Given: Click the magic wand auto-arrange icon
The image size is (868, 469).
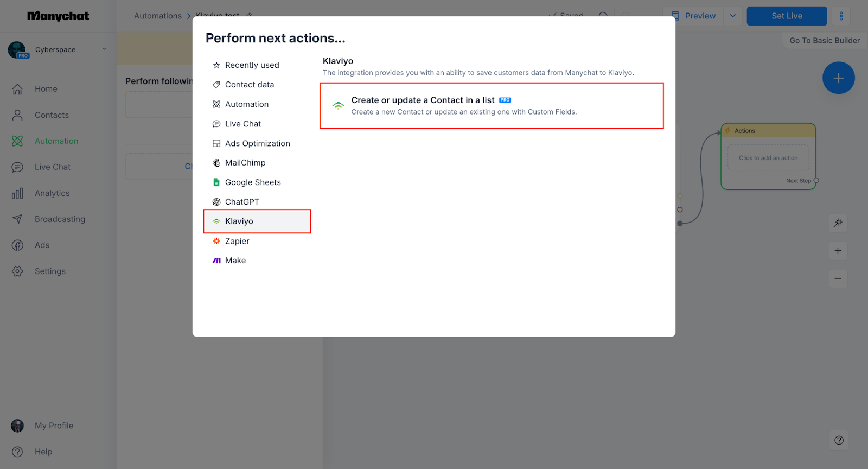Looking at the screenshot, I should (x=838, y=223).
